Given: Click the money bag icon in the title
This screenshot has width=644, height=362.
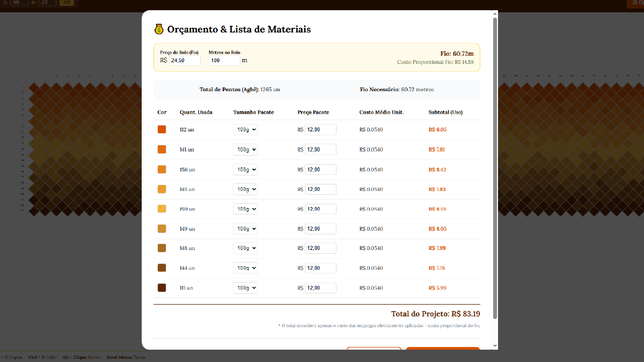Looking at the screenshot, I should 159,29.
